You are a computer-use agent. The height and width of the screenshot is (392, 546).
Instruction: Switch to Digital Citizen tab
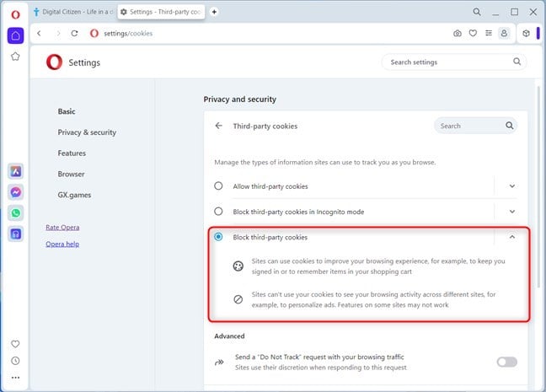click(x=74, y=12)
